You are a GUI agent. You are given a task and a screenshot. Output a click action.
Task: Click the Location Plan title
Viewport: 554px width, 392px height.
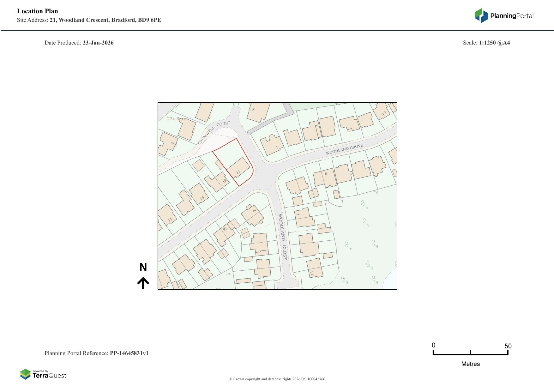(x=38, y=11)
